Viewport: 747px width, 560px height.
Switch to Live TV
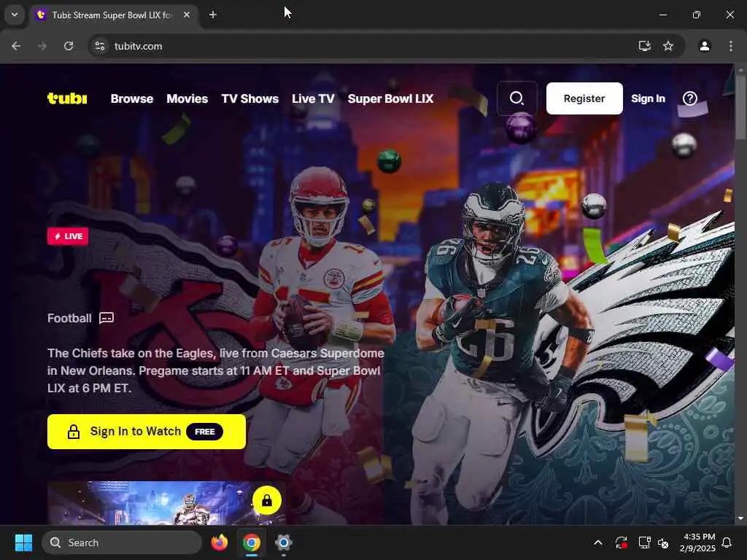pyautogui.click(x=313, y=98)
